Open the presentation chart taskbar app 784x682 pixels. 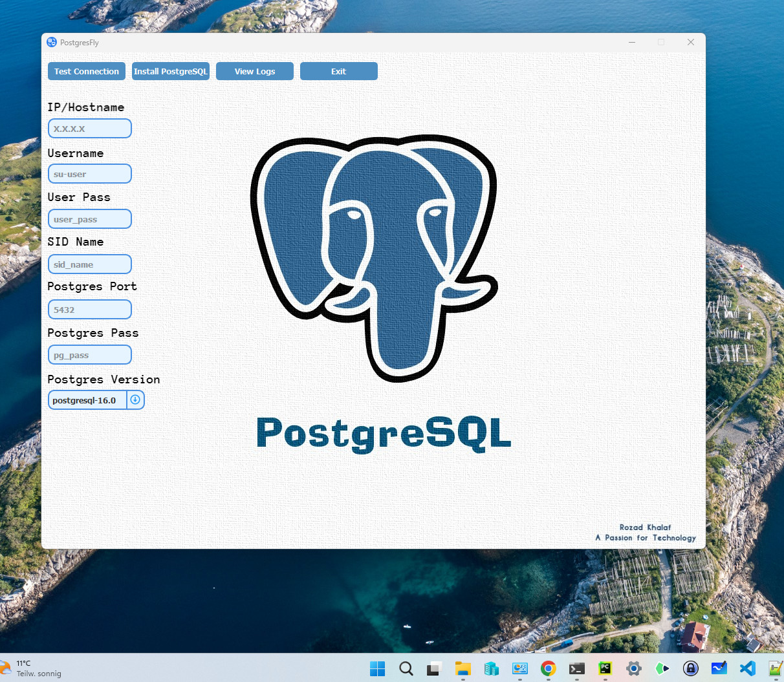point(519,668)
